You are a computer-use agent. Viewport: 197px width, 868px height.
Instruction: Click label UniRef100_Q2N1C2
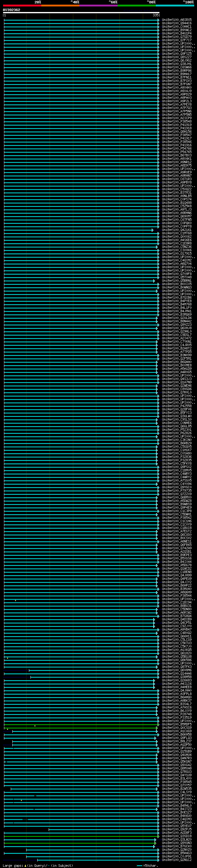click(177, 860)
